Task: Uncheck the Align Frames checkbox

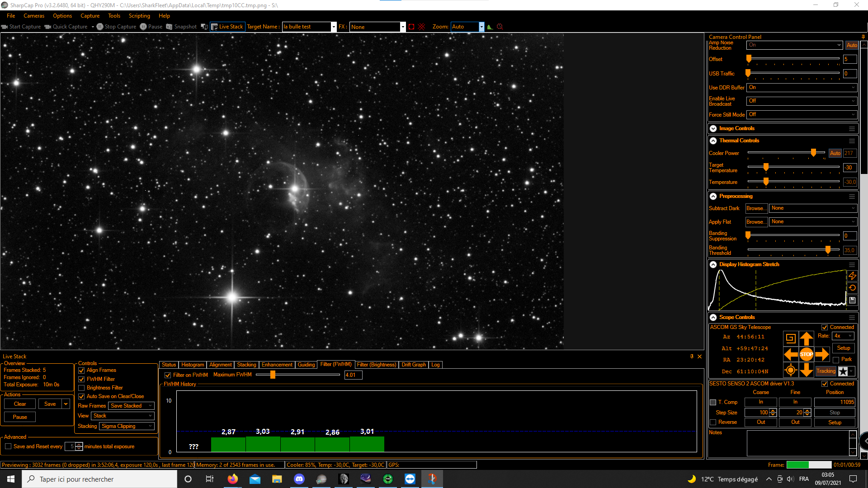Action: point(81,371)
